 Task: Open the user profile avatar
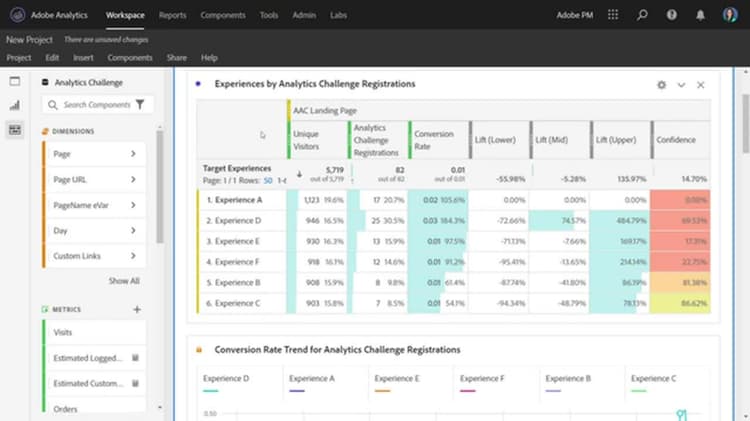pyautogui.click(x=730, y=15)
